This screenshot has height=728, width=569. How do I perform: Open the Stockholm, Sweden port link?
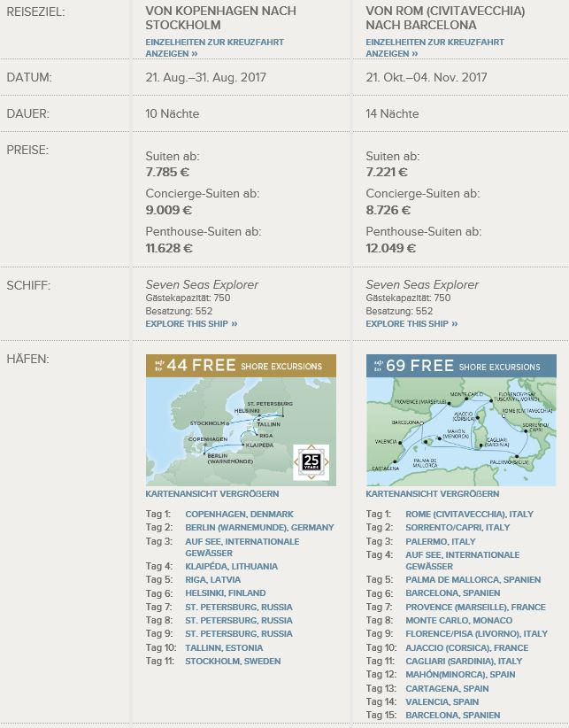(233, 662)
